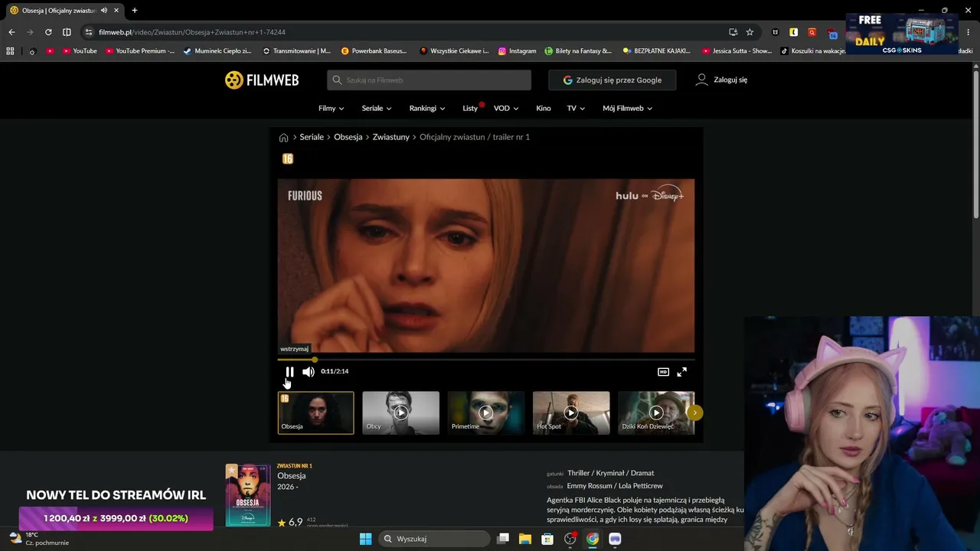Open the Zwiastuny breadcrumb link
Image resolution: width=980 pixels, height=551 pixels.
pos(391,137)
